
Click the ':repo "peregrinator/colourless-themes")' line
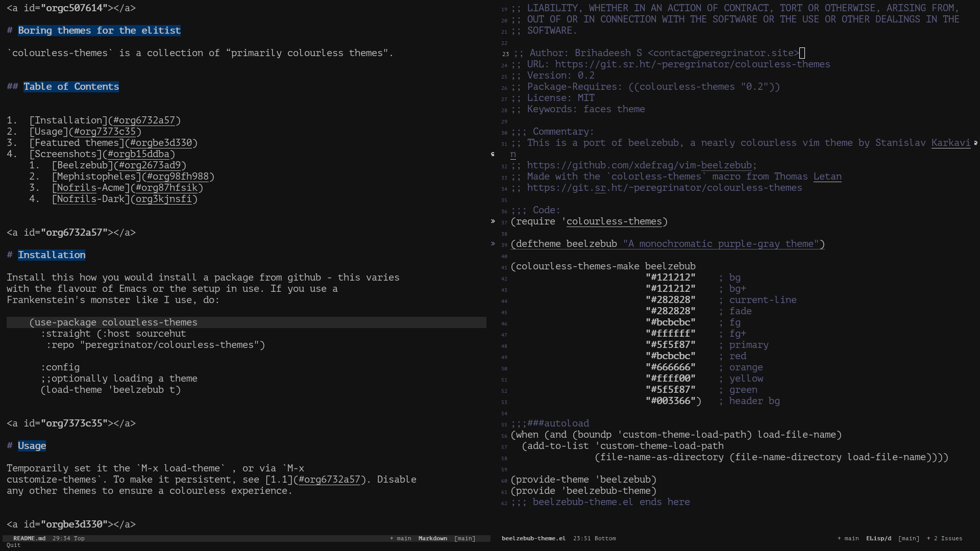tap(156, 345)
